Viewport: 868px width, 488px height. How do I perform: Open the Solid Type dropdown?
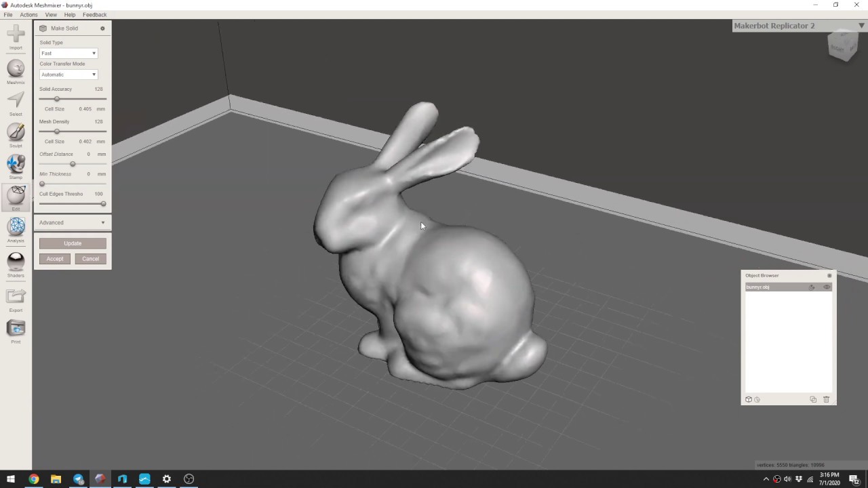68,53
